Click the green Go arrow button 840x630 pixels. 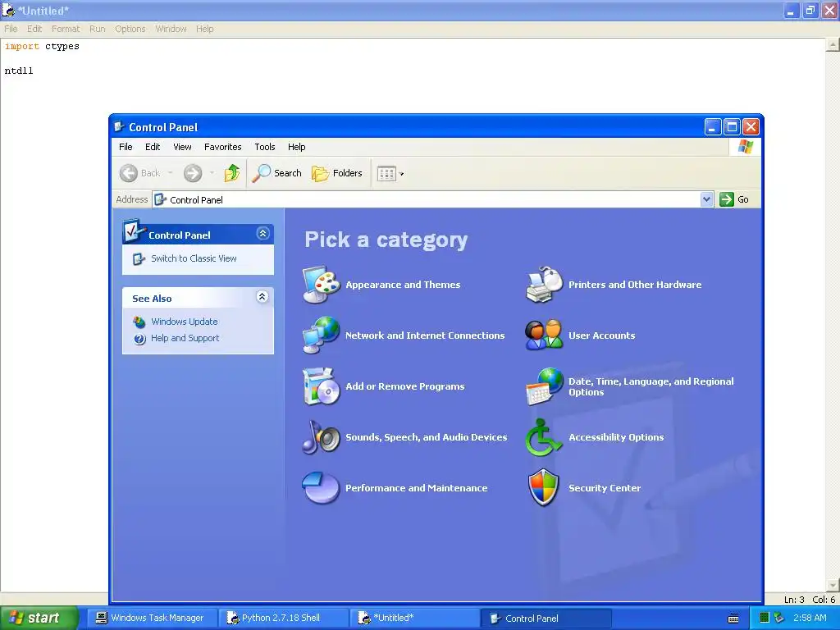[727, 199]
